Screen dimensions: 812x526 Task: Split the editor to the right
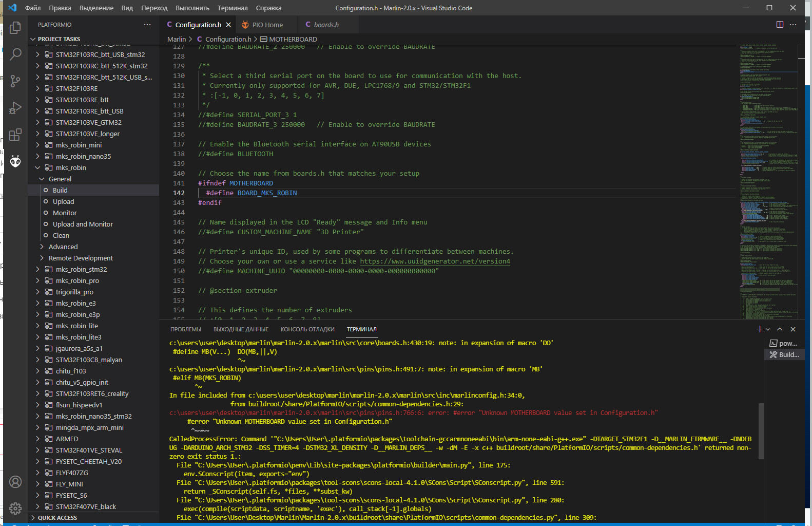click(x=780, y=25)
